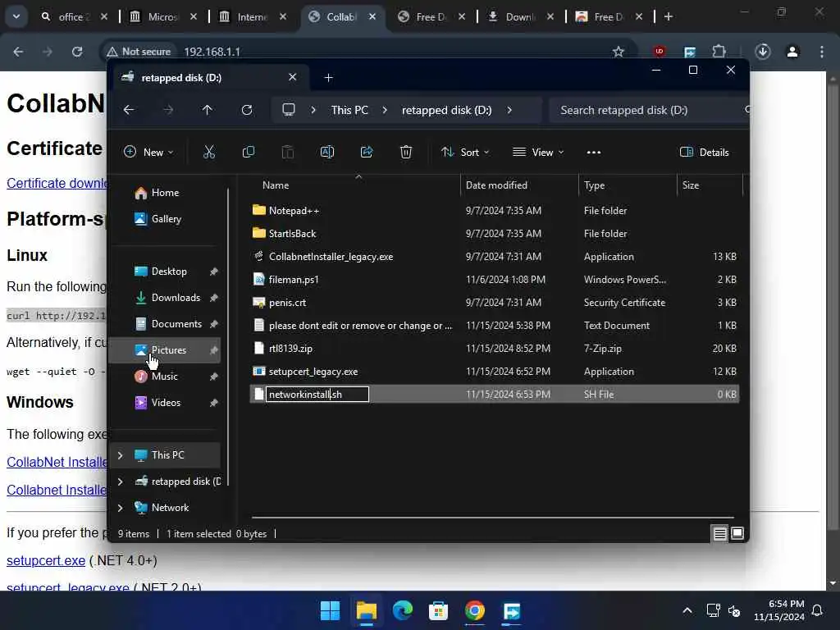Click the Cut scissors icon in Explorer toolbar
This screenshot has width=840, height=630.
point(209,152)
